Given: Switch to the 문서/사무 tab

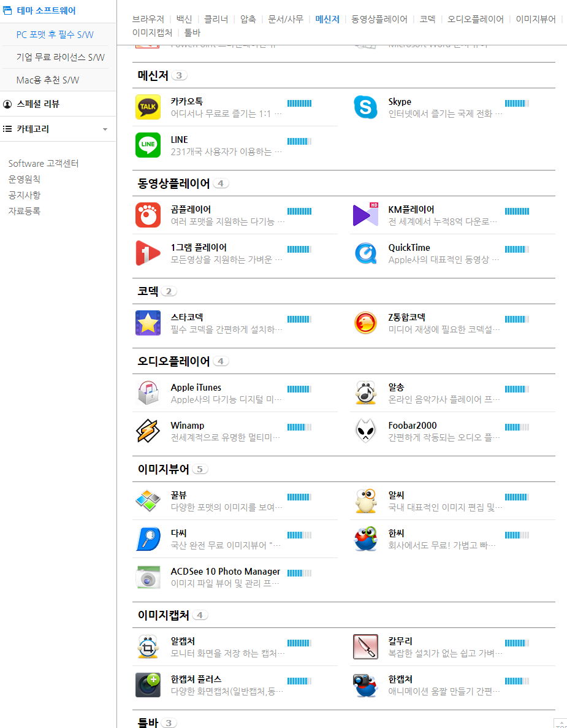Looking at the screenshot, I should point(286,19).
